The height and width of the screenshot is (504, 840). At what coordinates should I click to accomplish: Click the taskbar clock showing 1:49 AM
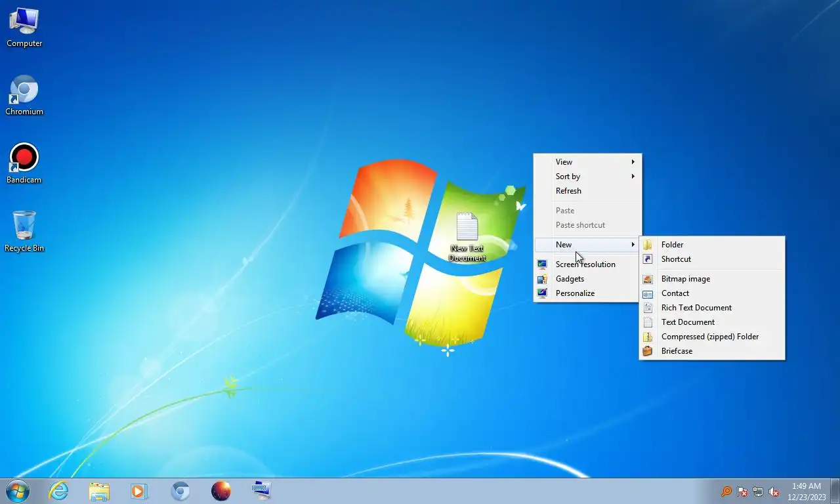click(x=807, y=486)
